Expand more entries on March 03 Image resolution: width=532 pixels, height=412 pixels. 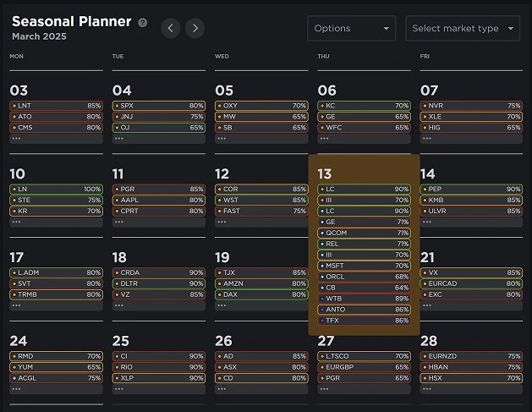[17, 138]
